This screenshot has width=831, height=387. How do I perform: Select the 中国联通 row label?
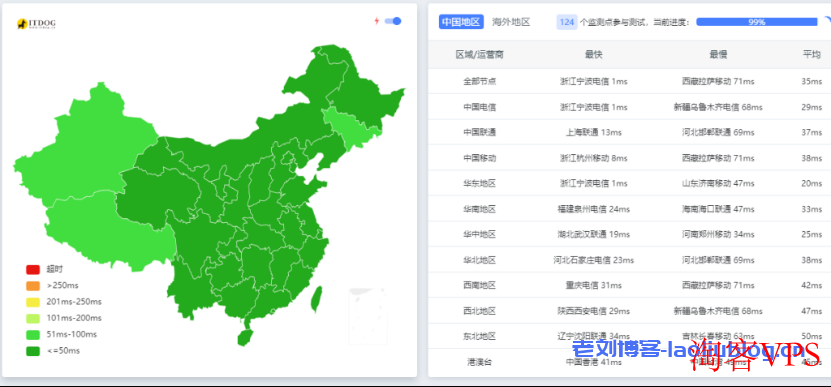[480, 133]
